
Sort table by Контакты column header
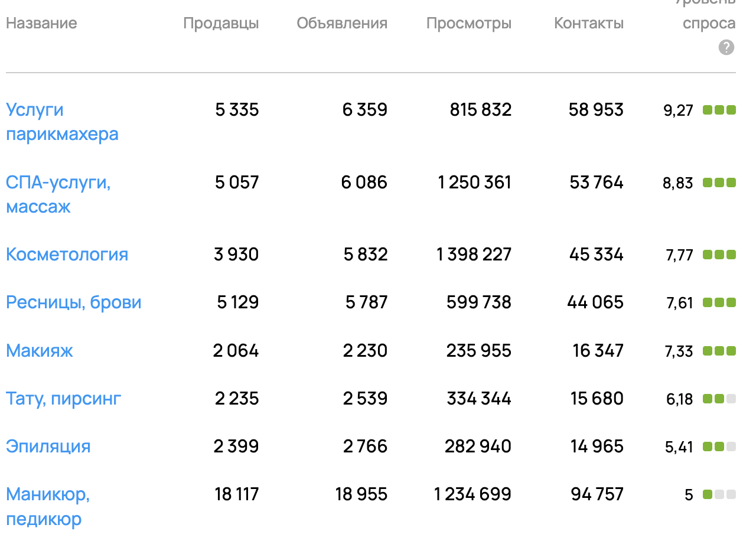coord(589,23)
